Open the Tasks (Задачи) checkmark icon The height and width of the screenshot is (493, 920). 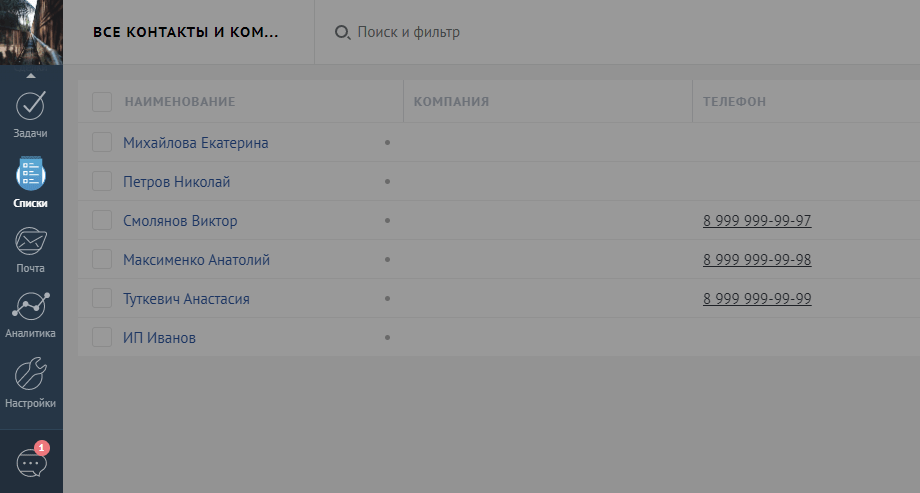click(31, 105)
